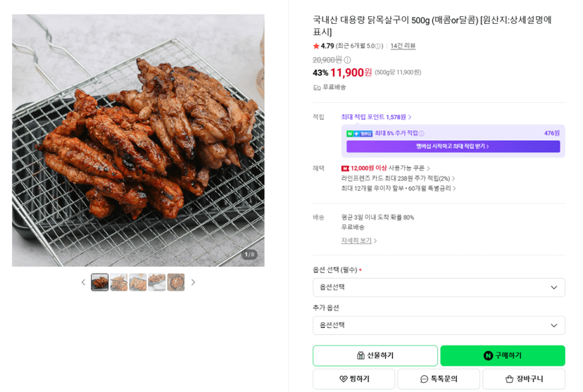
Task: Add item to cart with 장바구니 button
Action: pyautogui.click(x=524, y=379)
